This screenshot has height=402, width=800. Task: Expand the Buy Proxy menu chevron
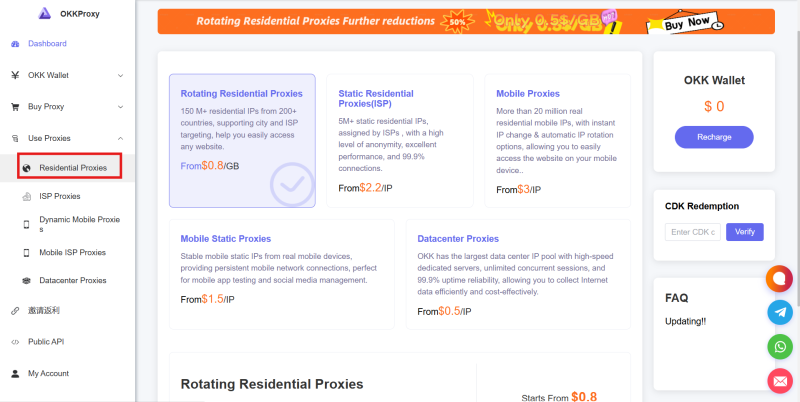point(120,107)
